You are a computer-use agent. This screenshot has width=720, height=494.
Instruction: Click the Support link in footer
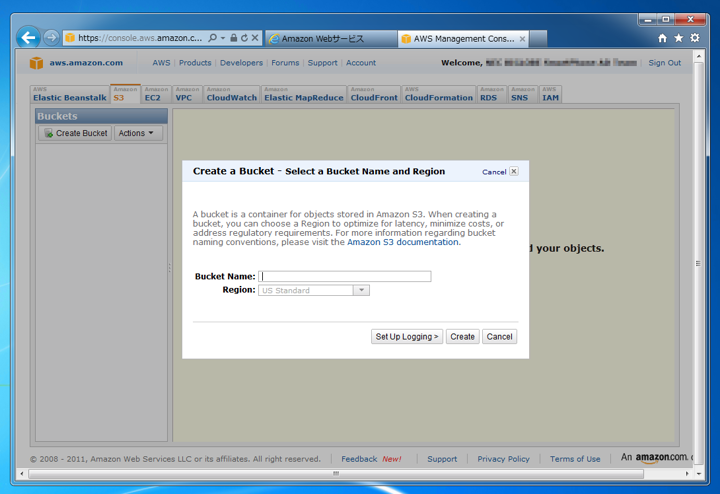442,459
